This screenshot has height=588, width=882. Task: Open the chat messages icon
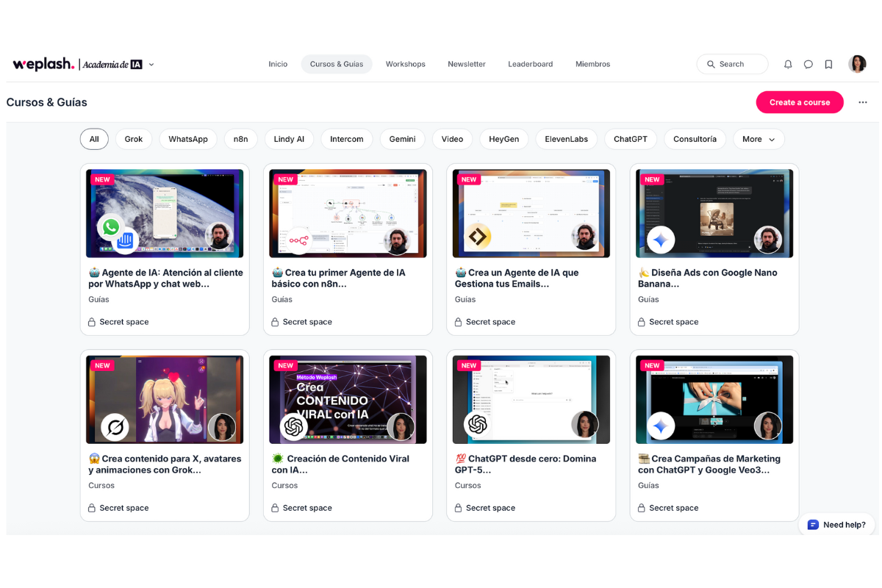point(808,65)
